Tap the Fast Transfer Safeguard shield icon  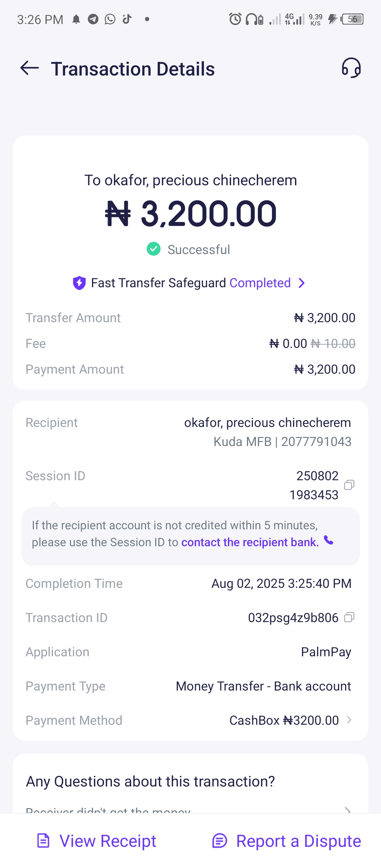79,283
